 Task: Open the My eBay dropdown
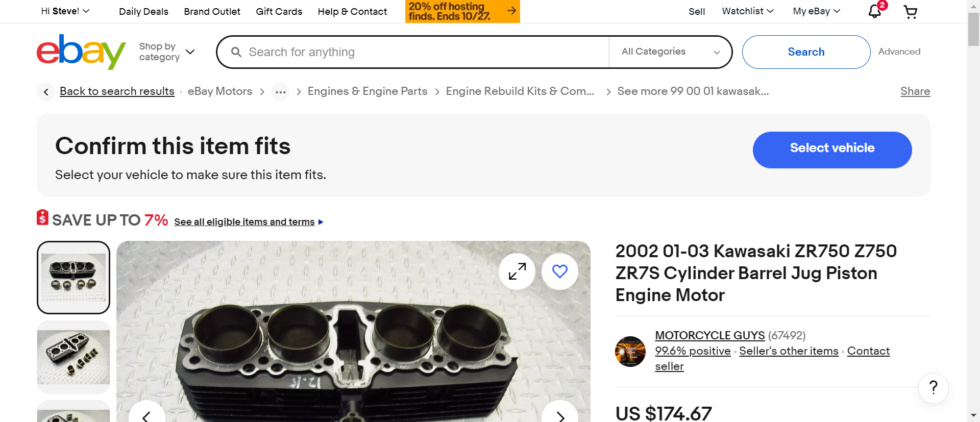816,11
